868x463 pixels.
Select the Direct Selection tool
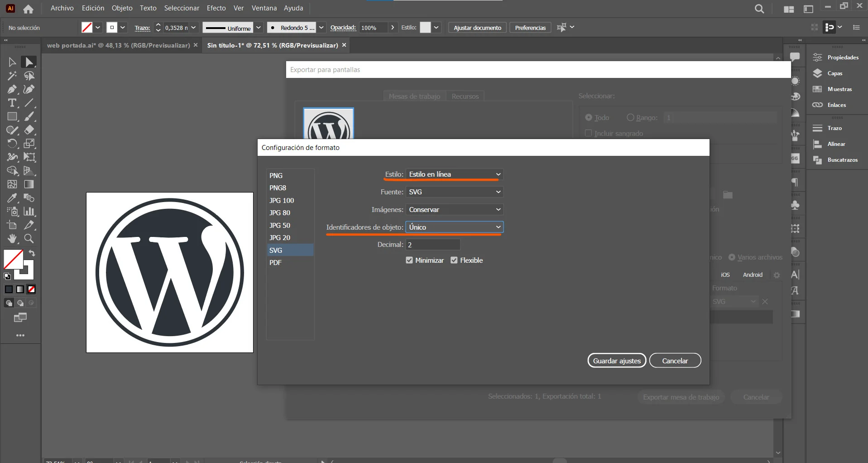click(29, 62)
